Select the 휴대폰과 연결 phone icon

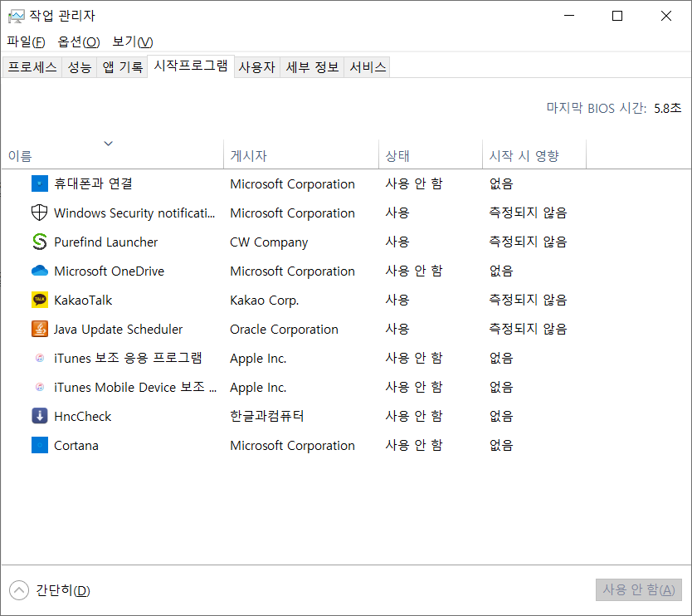(39, 183)
